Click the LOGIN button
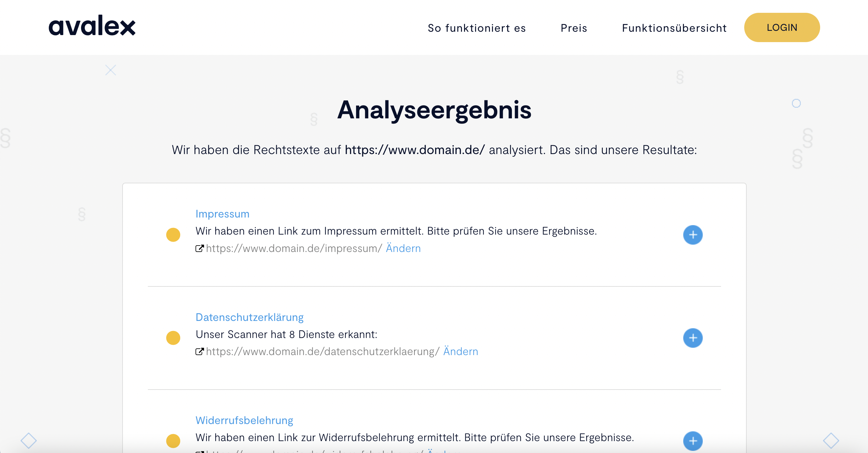The width and height of the screenshot is (868, 453). (x=782, y=27)
